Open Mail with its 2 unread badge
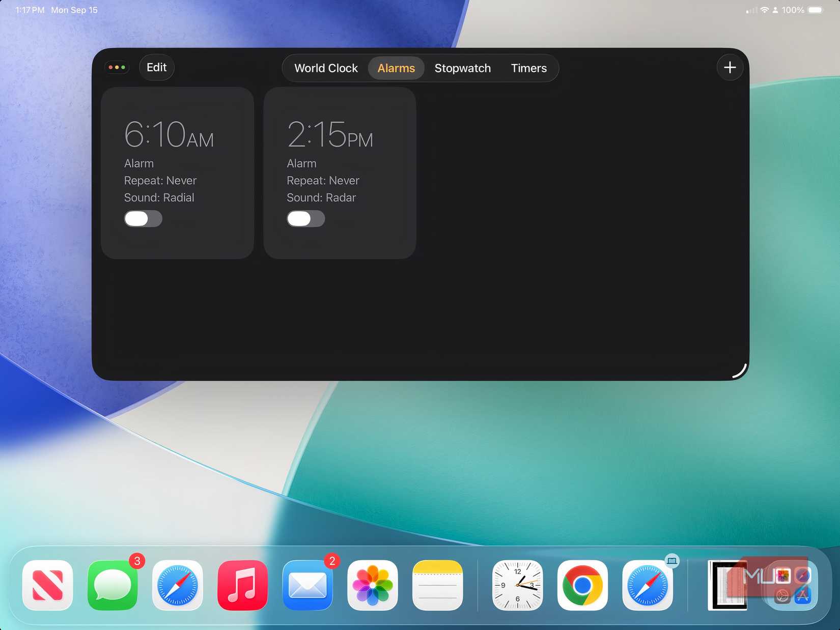Screen dimensions: 840x630 coord(307,586)
